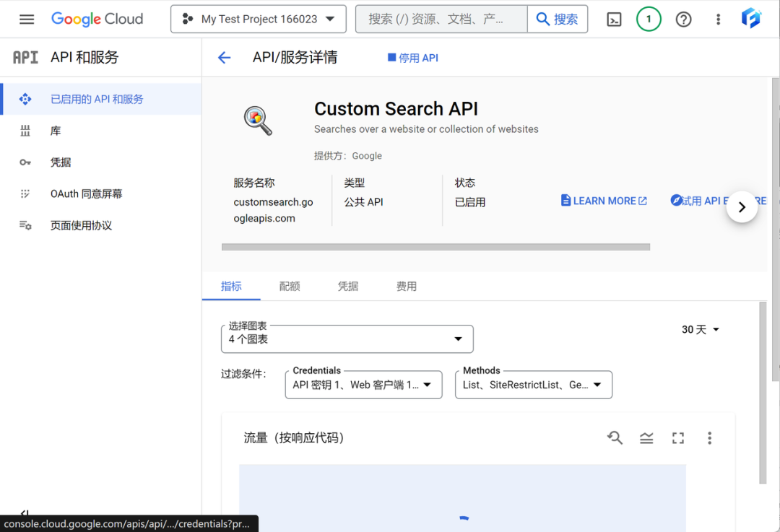Open the help question mark menu
Viewport: 780px width, 532px height.
[683, 19]
